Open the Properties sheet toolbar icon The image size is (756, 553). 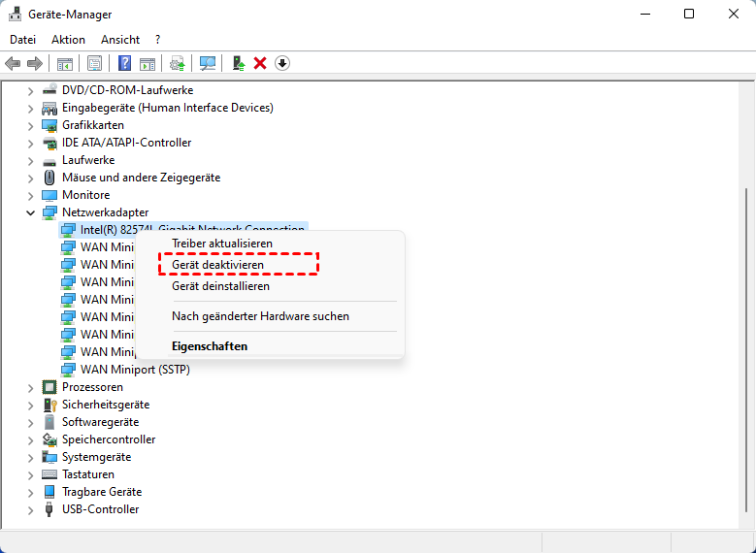94,63
